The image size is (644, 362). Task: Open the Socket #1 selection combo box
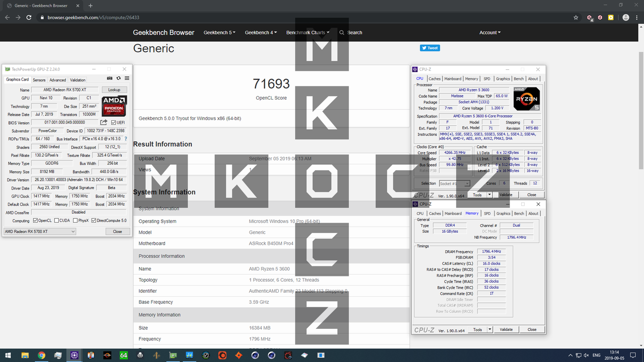(454, 184)
